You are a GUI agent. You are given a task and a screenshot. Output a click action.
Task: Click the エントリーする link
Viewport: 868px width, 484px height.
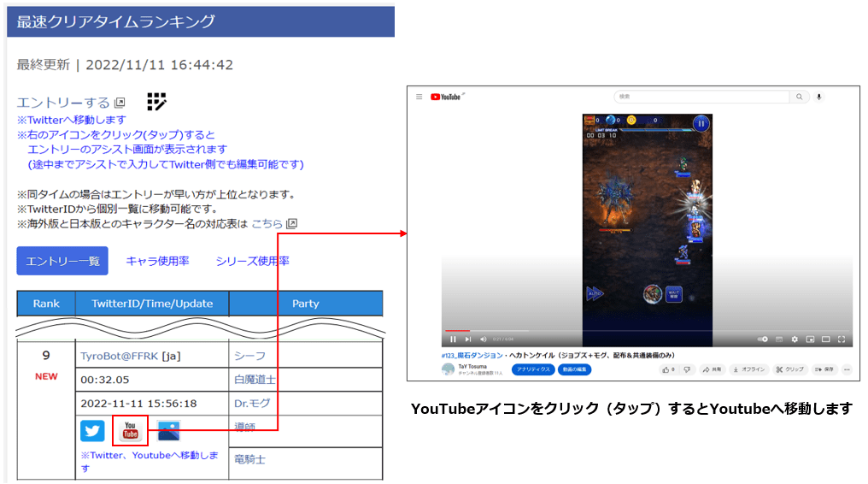click(64, 103)
